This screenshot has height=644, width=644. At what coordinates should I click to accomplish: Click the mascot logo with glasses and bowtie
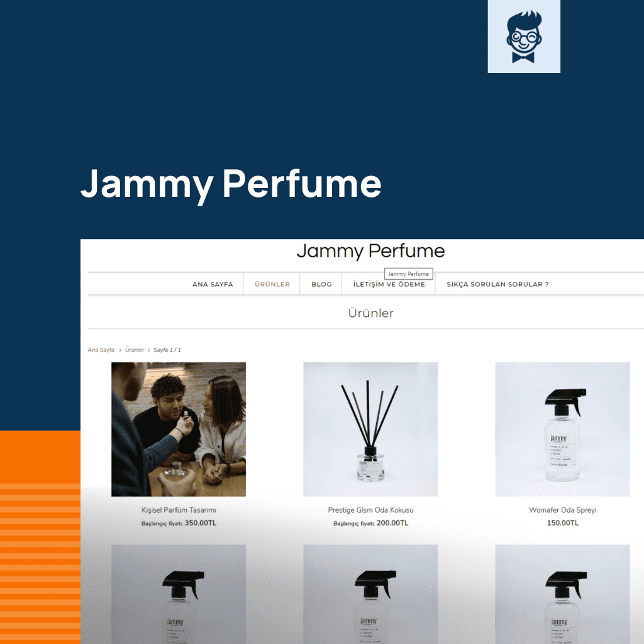524,36
